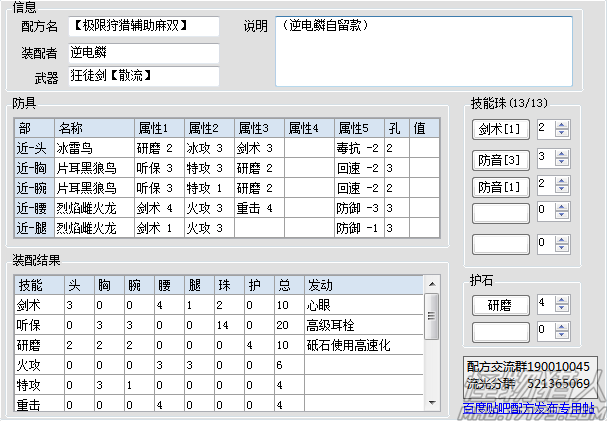Viewport: 607px width, 421px height.
Task: Click the empty second talisman button
Action: point(500,329)
